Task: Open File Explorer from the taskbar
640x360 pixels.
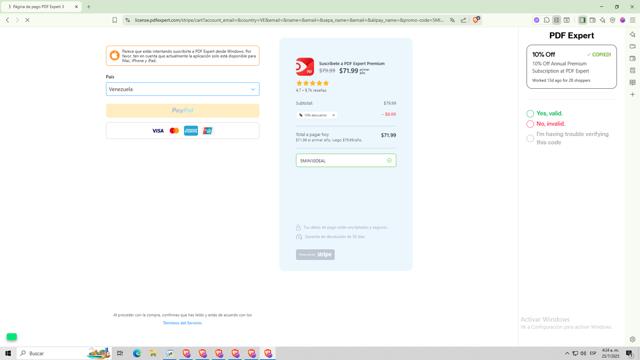Action: pos(153,353)
